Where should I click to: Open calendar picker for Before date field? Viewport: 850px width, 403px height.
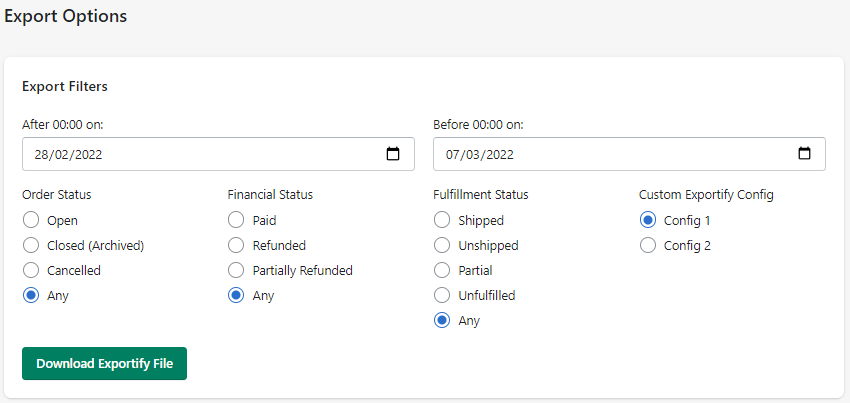804,154
